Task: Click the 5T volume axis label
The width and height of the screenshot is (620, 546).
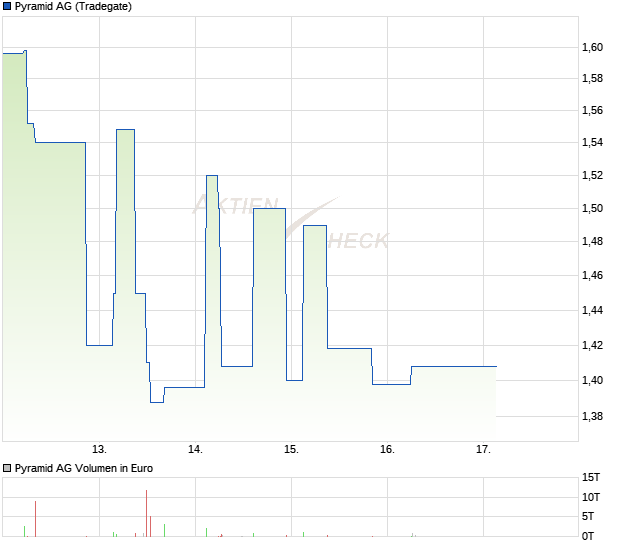Action: coord(588,516)
